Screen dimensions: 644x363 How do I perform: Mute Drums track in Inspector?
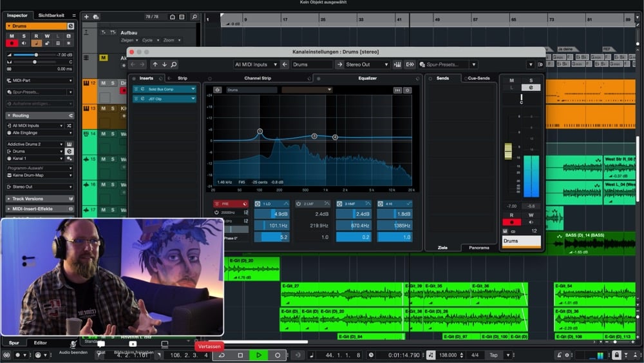click(x=12, y=36)
